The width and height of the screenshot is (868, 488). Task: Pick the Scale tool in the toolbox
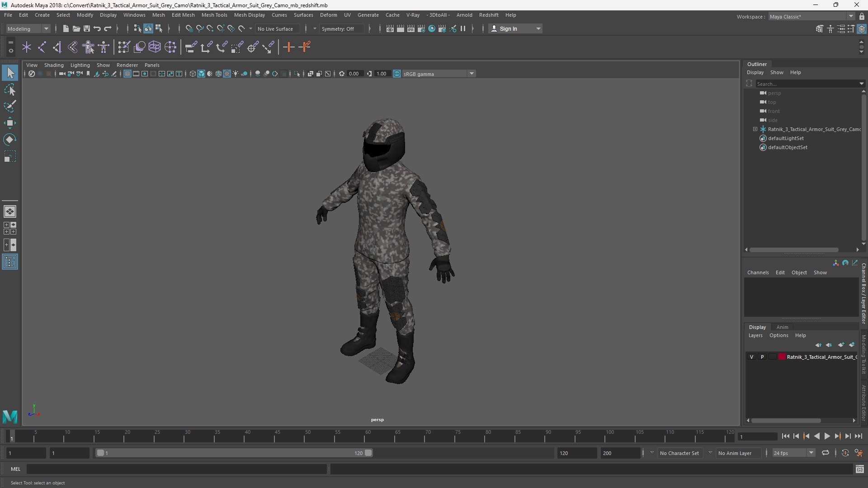[10, 156]
